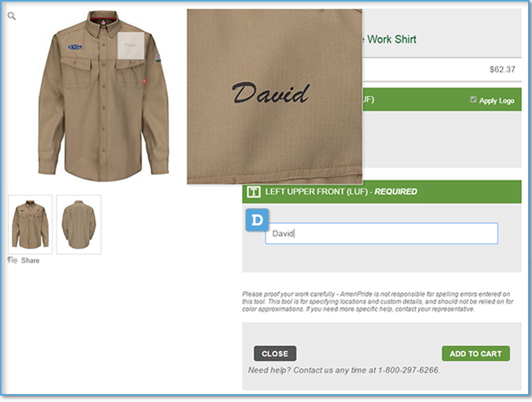532x402 pixels.
Task: Click the Share link
Action: pos(30,261)
